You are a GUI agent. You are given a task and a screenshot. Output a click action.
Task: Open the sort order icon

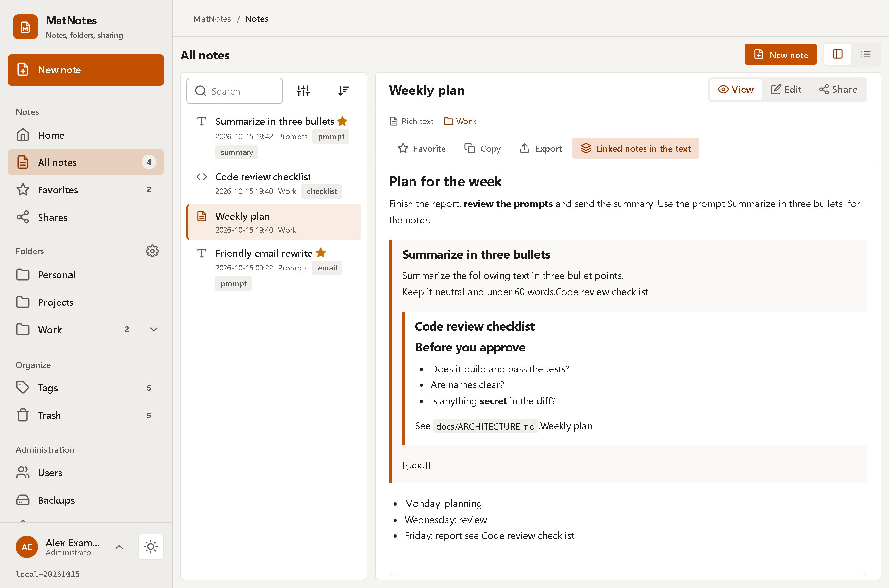point(343,91)
